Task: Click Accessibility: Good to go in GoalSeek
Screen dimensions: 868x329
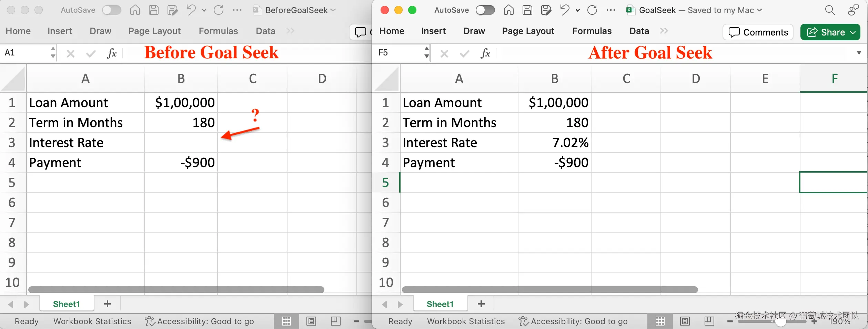Action: click(x=573, y=321)
